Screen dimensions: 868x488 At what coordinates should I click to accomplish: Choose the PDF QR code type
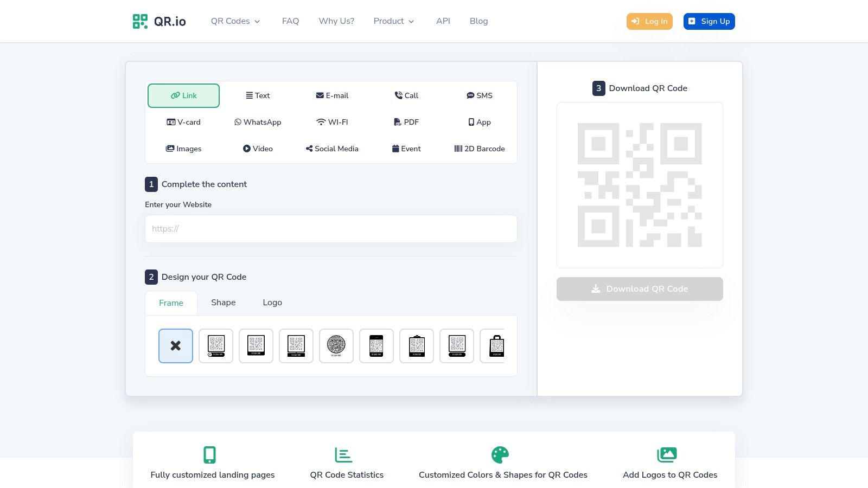pyautogui.click(x=406, y=122)
